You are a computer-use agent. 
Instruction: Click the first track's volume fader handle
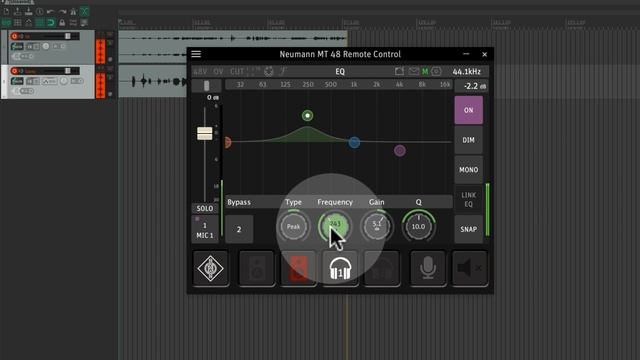click(68, 36)
